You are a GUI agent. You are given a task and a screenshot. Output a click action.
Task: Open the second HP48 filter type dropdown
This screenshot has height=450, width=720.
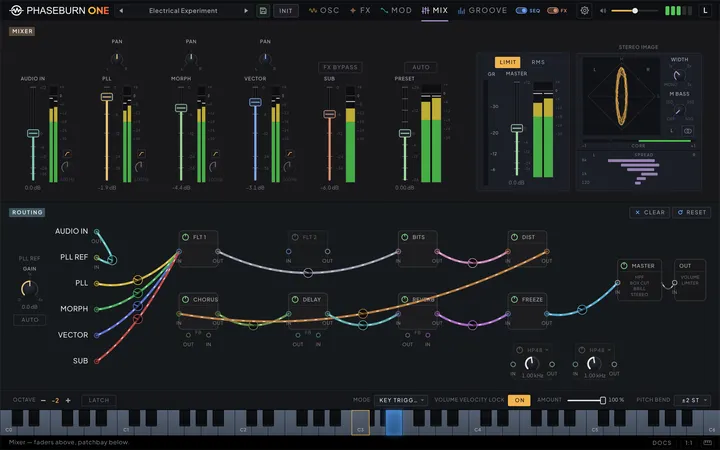tap(598, 350)
